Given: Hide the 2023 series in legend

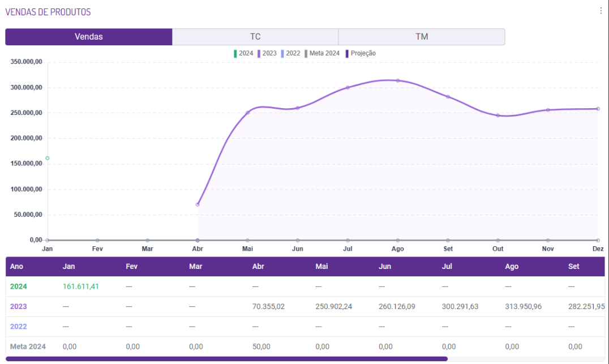Looking at the screenshot, I should point(267,53).
